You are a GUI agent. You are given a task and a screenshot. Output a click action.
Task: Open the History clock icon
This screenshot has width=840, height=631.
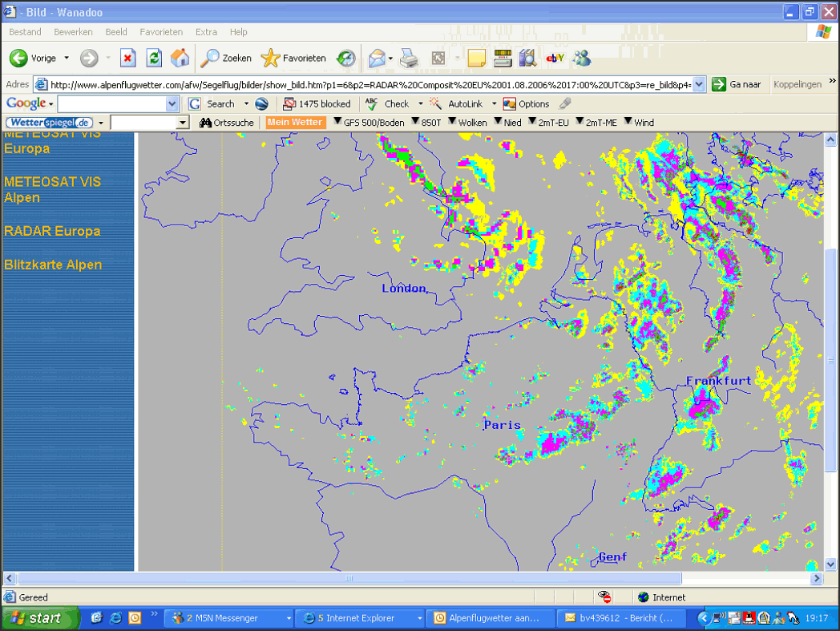345,59
